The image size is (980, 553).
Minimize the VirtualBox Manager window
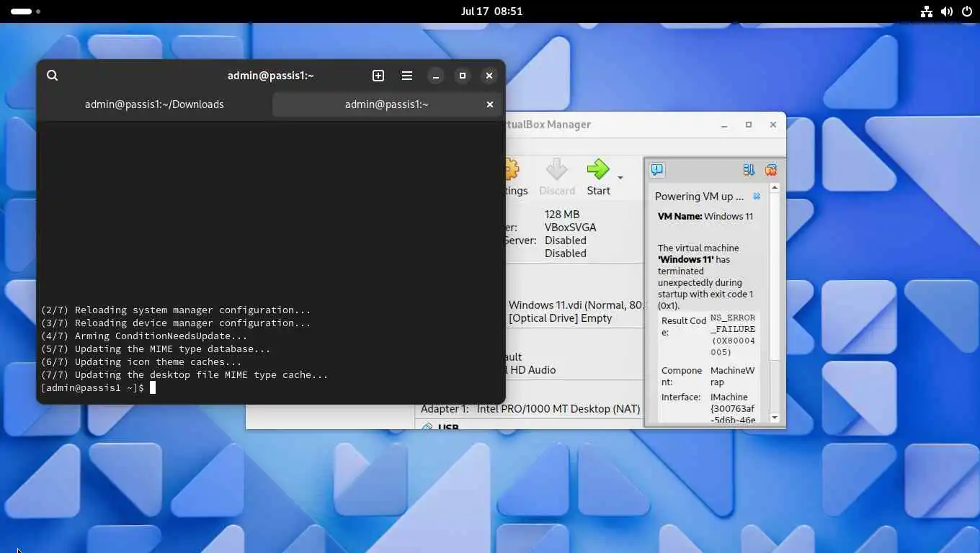click(x=724, y=125)
